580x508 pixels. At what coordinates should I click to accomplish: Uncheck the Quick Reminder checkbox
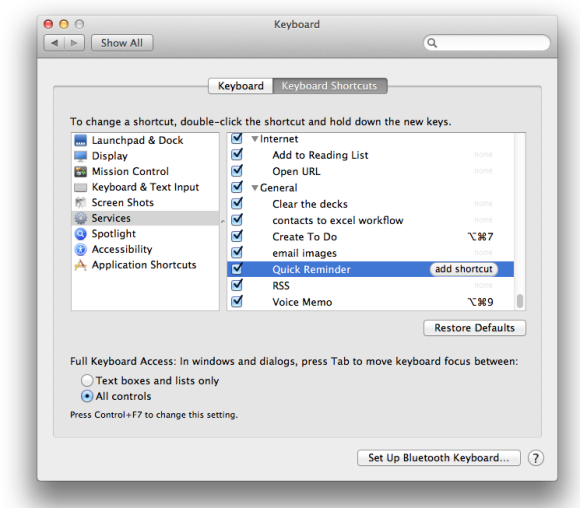237,268
